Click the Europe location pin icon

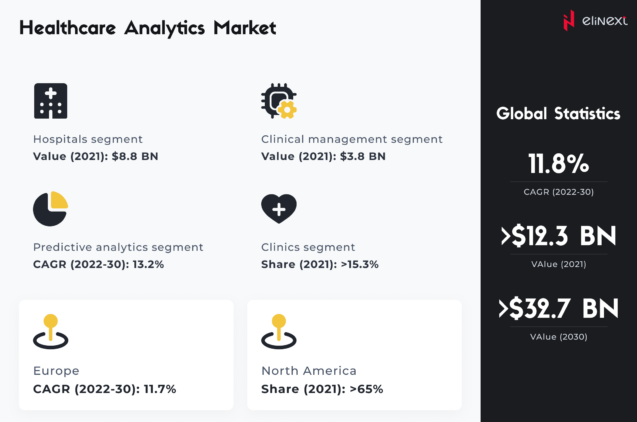click(x=50, y=331)
